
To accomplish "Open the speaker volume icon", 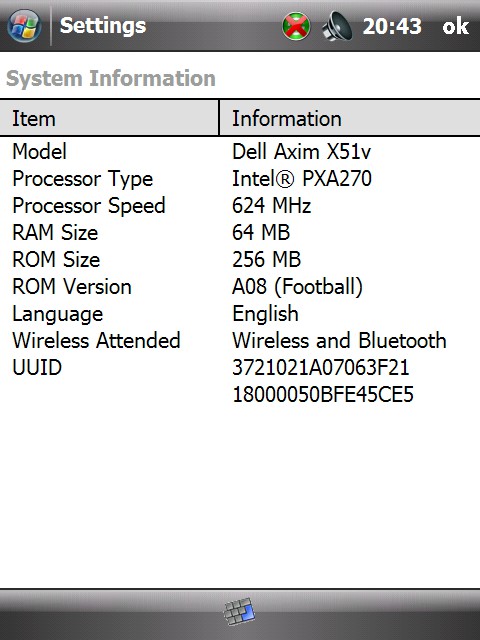I will (x=337, y=27).
